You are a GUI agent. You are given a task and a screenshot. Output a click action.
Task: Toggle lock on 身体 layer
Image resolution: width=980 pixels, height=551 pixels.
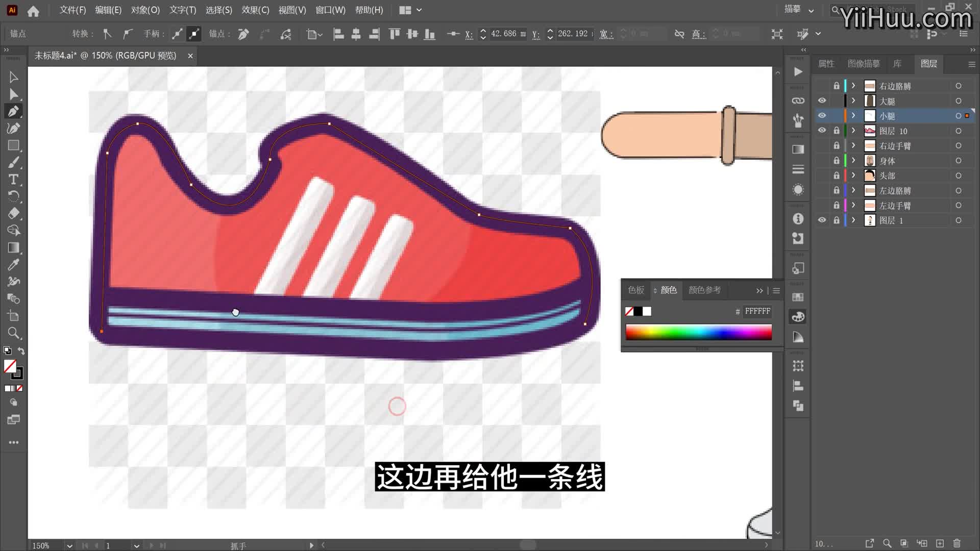836,161
